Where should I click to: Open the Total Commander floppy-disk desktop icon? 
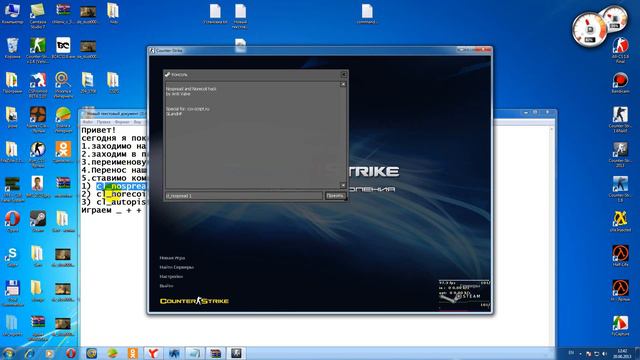point(12,292)
